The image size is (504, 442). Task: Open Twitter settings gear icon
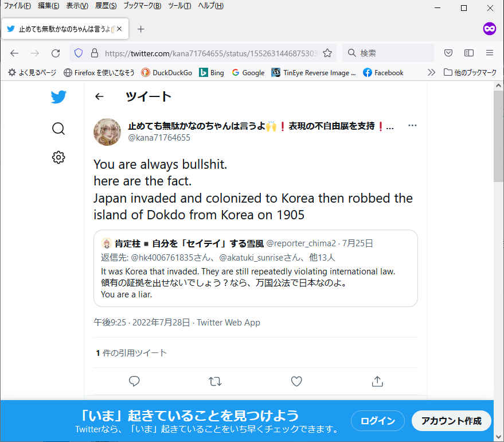tap(58, 157)
